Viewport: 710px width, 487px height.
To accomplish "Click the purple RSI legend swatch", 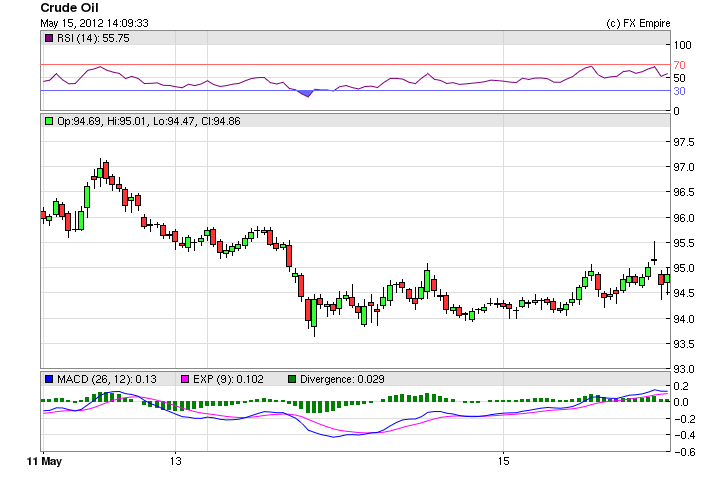I will [49, 38].
